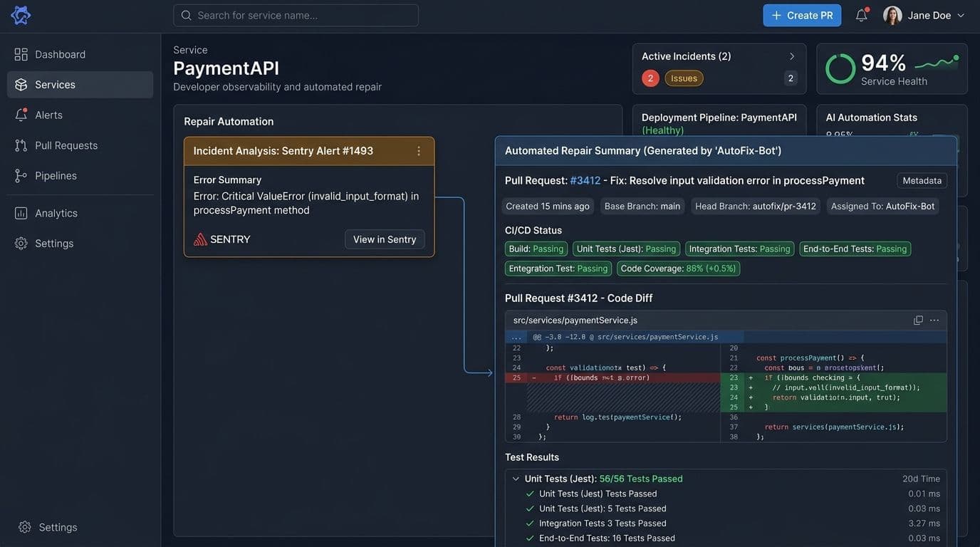The height and width of the screenshot is (547, 980).
Task: Click the Integration Tests: Passing badge
Action: [740, 249]
